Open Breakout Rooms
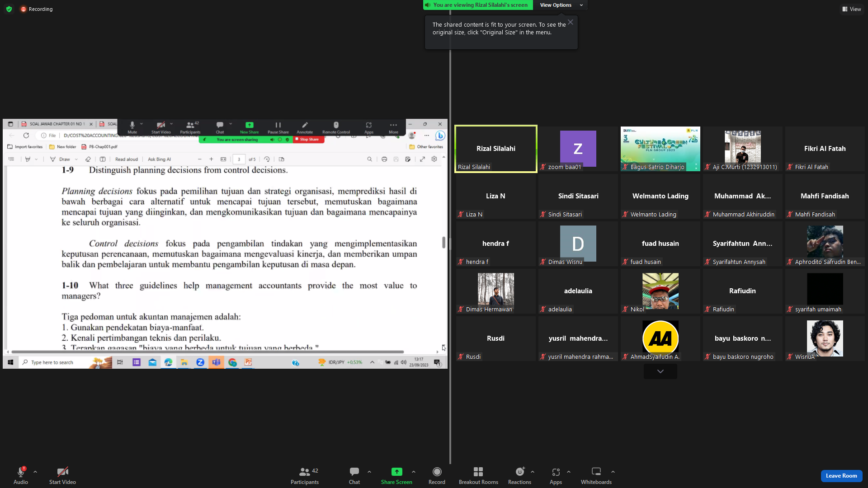The height and width of the screenshot is (488, 868). (478, 475)
